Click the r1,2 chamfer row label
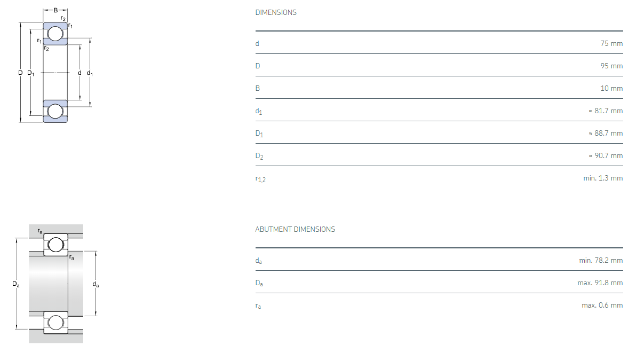The width and height of the screenshot is (644, 352). (x=260, y=179)
